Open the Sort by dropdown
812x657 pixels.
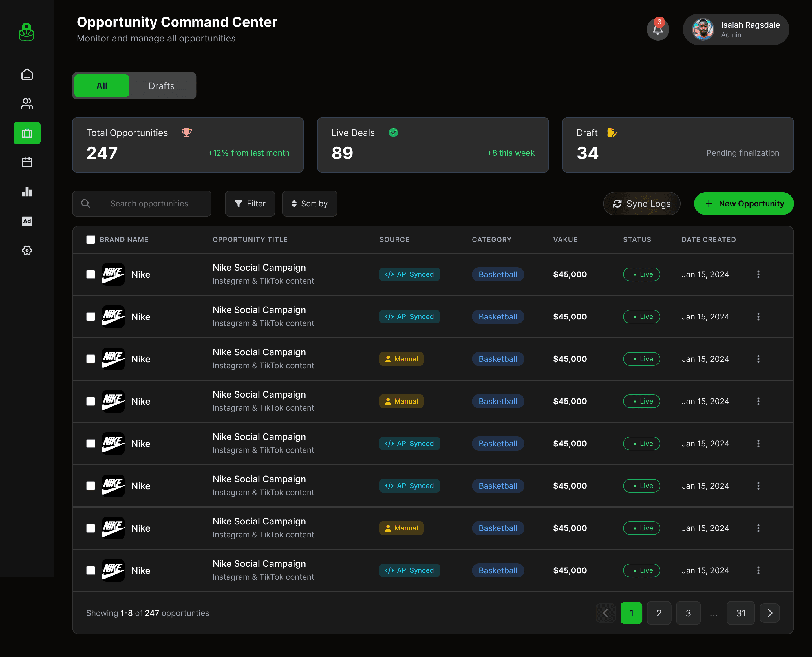pyautogui.click(x=309, y=204)
